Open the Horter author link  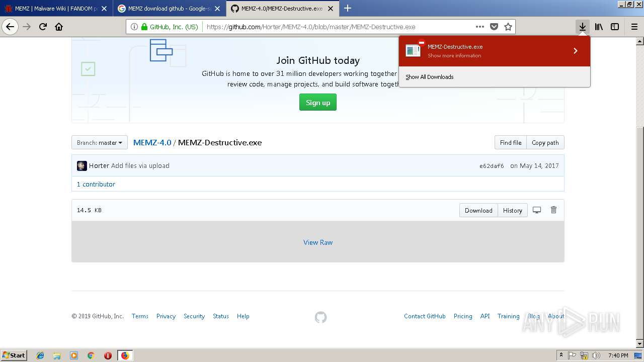click(x=99, y=166)
